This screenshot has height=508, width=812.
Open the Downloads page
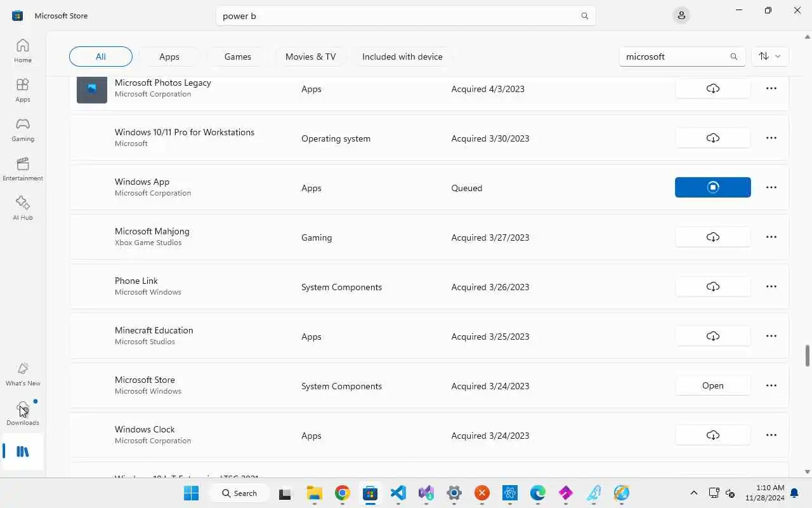[23, 413]
